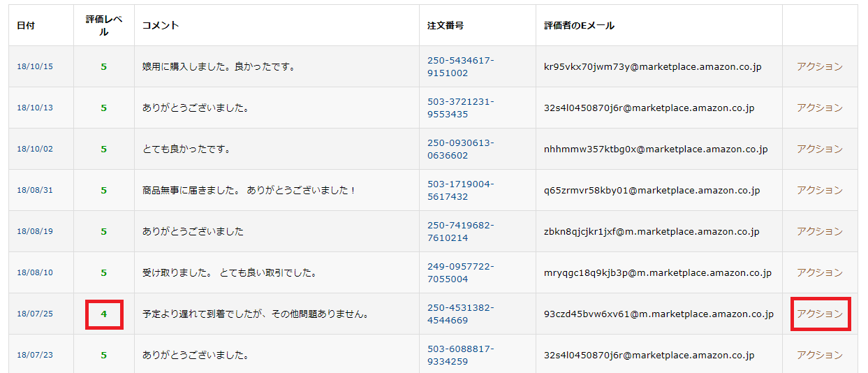Open アクション menu for the 18/10/13 feedback
The width and height of the screenshot is (868, 373).
[x=820, y=108]
